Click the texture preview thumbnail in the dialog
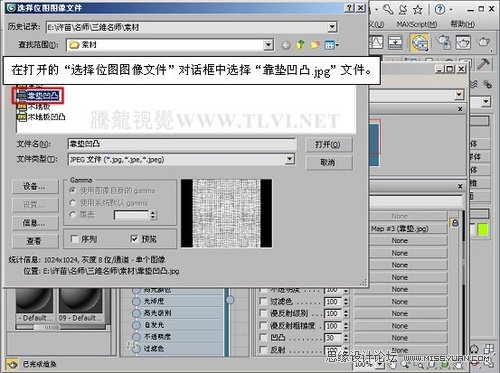 (x=226, y=213)
